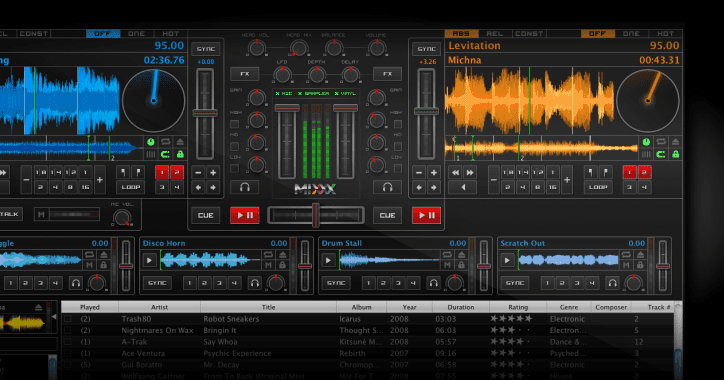
Task: Toggle headphone cue for Disco Horn sampler
Action: tap(254, 283)
